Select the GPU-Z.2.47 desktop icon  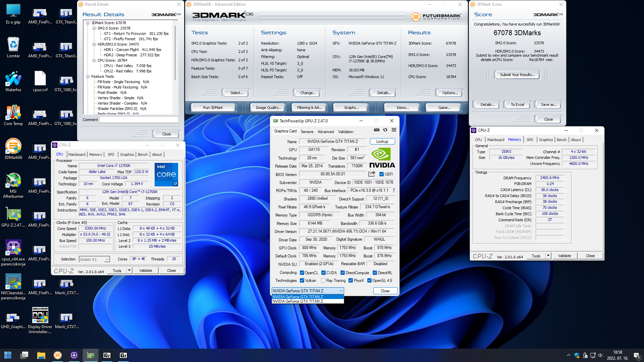pos(13,217)
